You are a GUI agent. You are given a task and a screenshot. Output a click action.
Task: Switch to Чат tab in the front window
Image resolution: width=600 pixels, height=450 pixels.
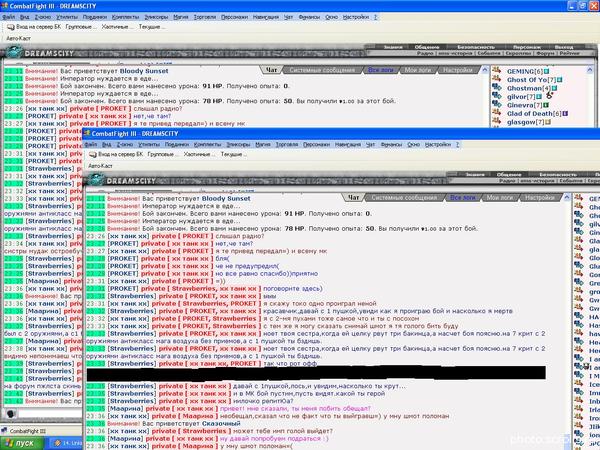click(x=353, y=197)
